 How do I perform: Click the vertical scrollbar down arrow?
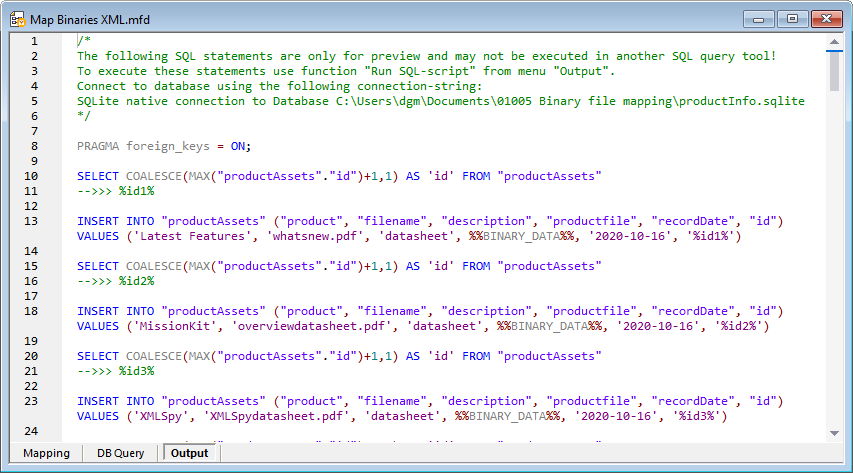click(x=835, y=431)
